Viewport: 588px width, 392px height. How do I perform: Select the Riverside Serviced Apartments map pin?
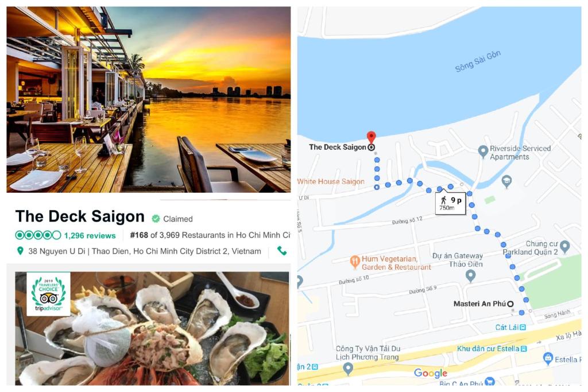pos(483,151)
